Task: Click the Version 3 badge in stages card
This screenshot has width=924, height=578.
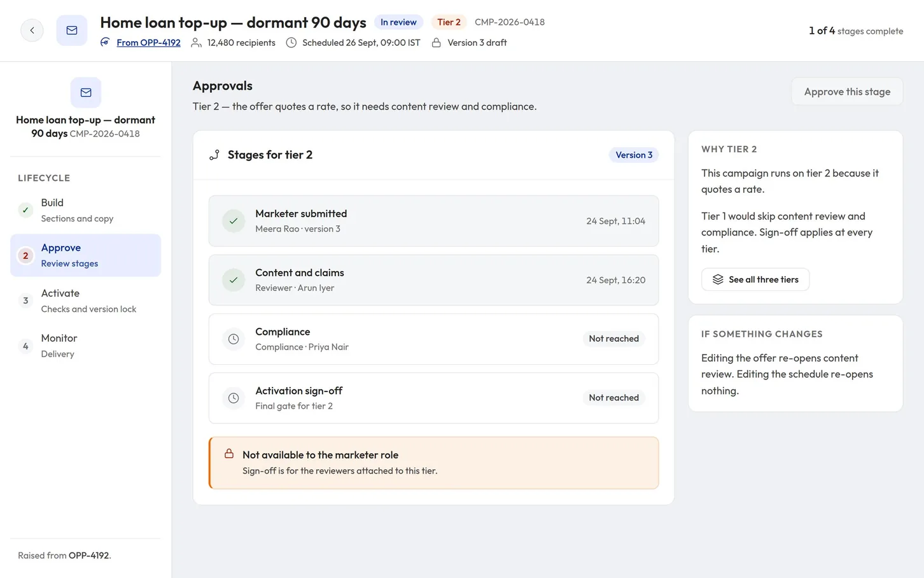Action: pyautogui.click(x=634, y=155)
